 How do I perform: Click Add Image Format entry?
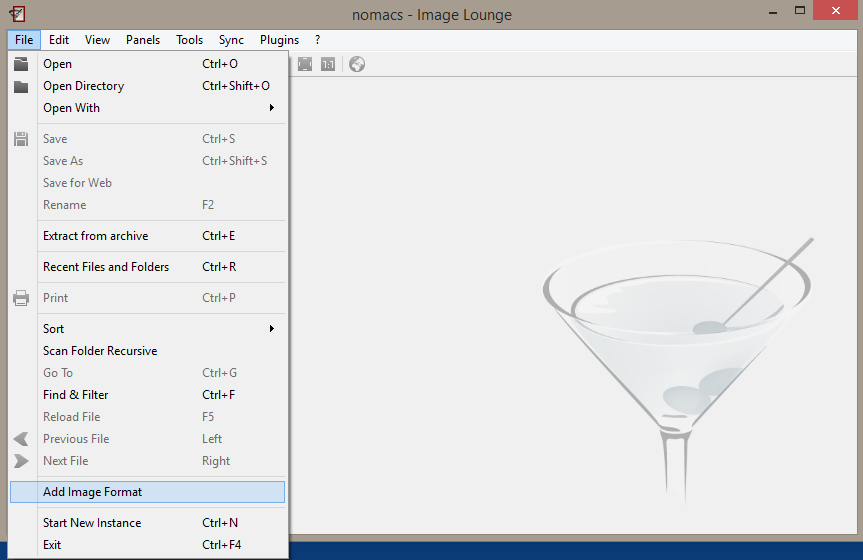click(x=148, y=492)
